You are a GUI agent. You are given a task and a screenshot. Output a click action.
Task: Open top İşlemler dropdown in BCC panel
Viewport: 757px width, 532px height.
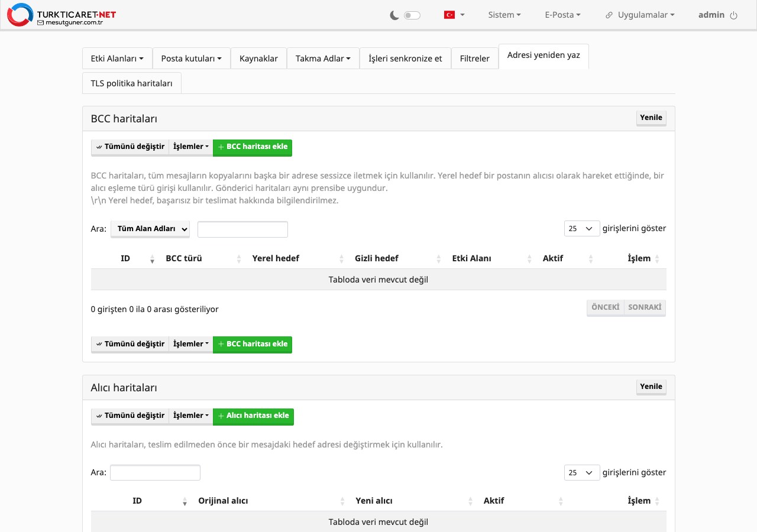191,147
